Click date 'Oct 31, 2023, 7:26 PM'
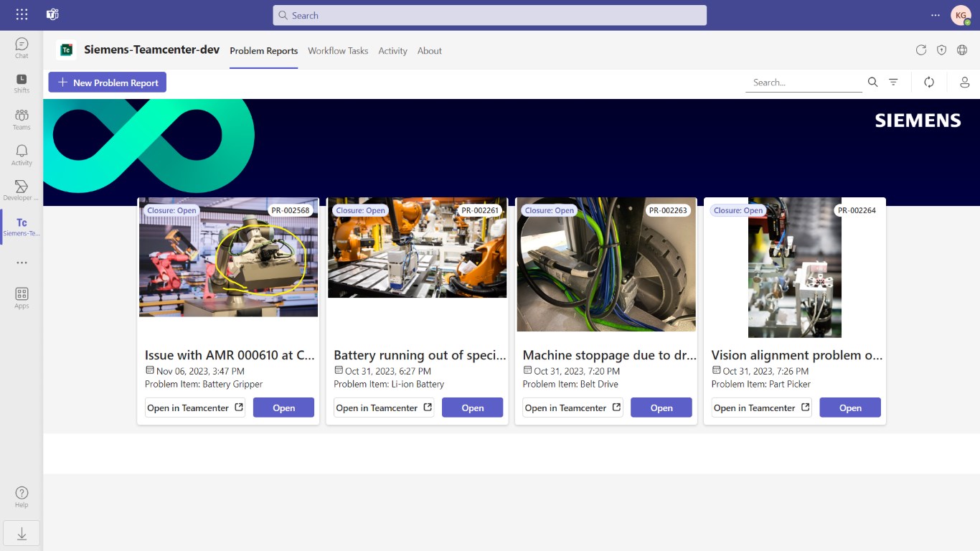Image resolution: width=980 pixels, height=551 pixels. click(765, 371)
